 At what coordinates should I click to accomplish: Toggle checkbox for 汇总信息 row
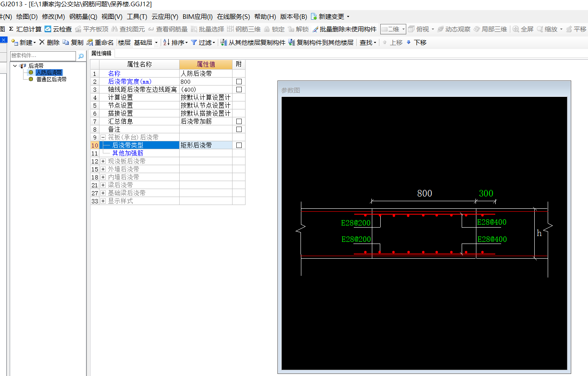point(239,121)
